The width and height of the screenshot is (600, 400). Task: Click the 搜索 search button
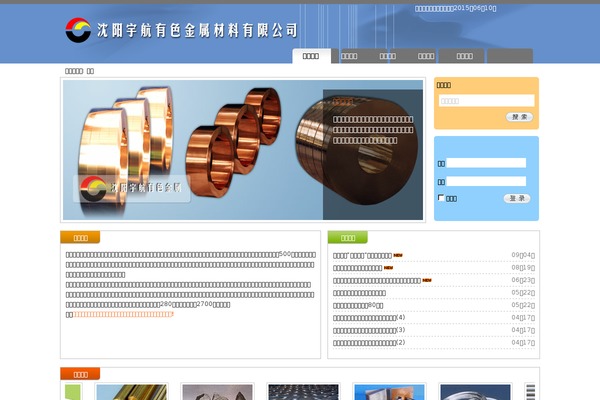(519, 117)
